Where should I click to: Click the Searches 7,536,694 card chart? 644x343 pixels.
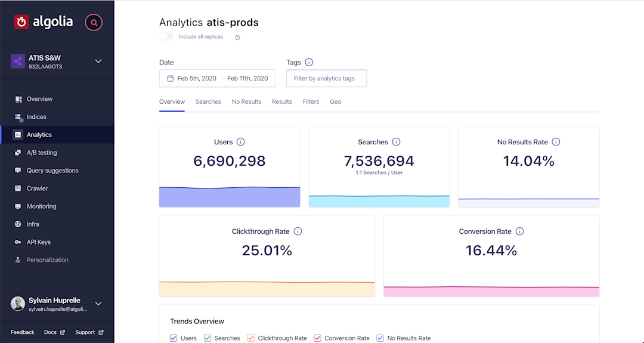click(379, 201)
